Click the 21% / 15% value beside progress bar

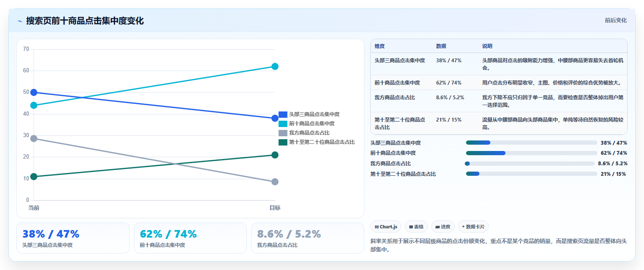pyautogui.click(x=613, y=174)
